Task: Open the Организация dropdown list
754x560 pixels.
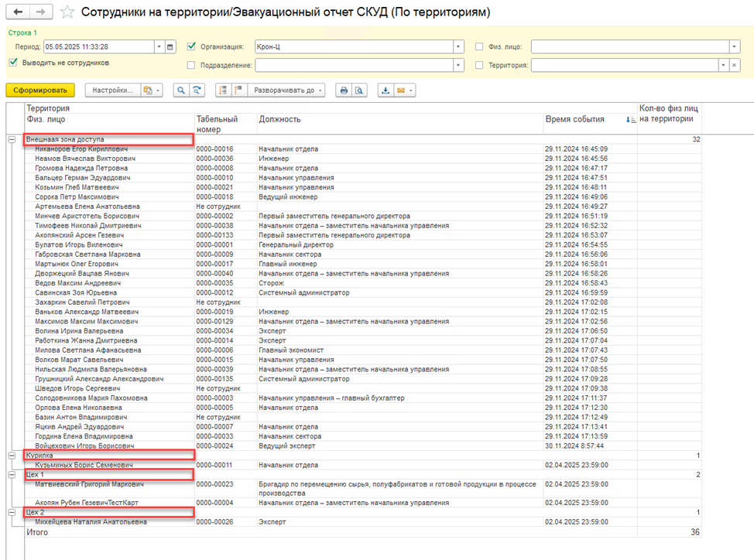Action: click(458, 46)
